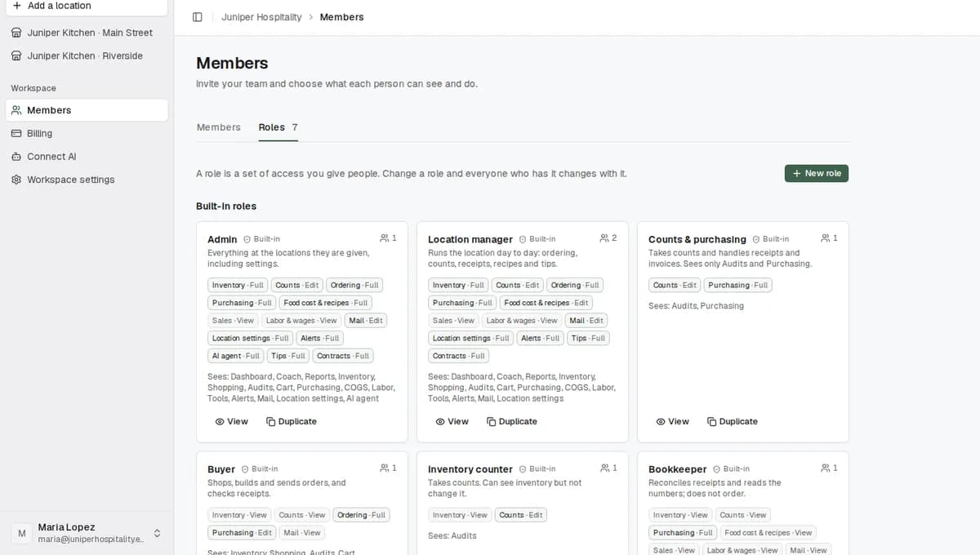The image size is (980, 555).
Task: Click the Members people icon in sidebar
Action: click(16, 110)
